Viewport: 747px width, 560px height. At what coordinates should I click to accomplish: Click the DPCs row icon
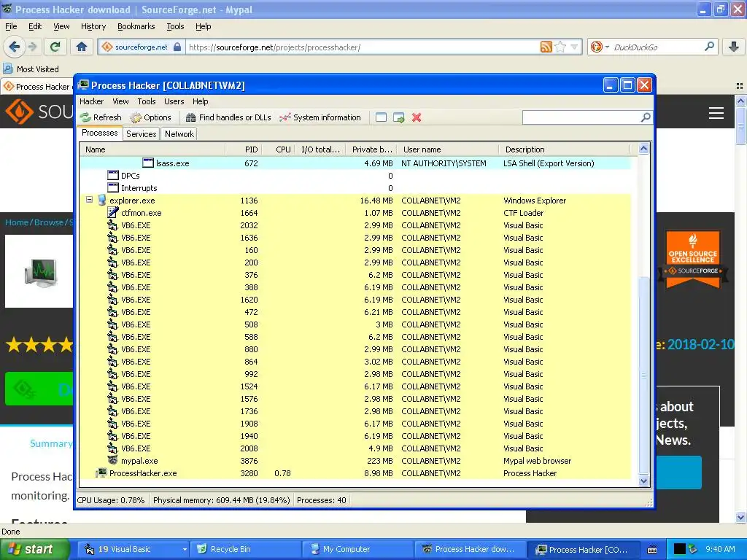[113, 175]
